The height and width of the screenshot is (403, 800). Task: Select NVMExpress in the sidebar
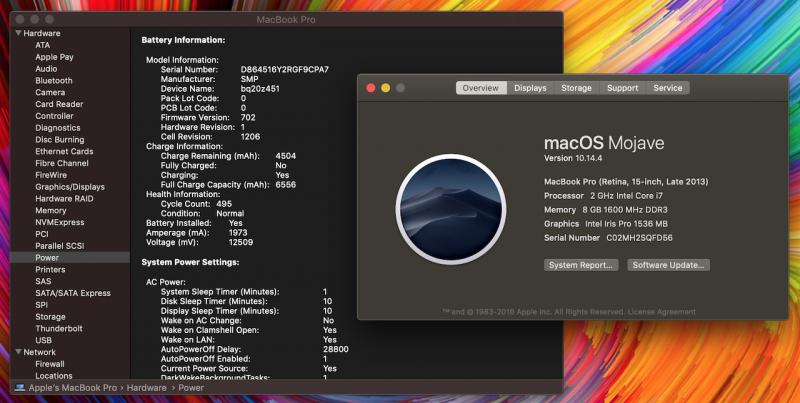[60, 222]
